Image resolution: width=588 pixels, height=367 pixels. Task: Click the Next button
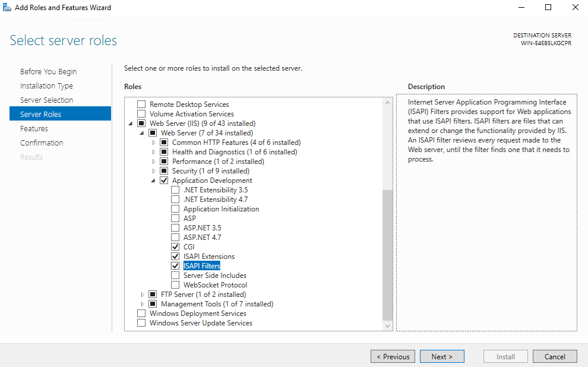(x=442, y=356)
